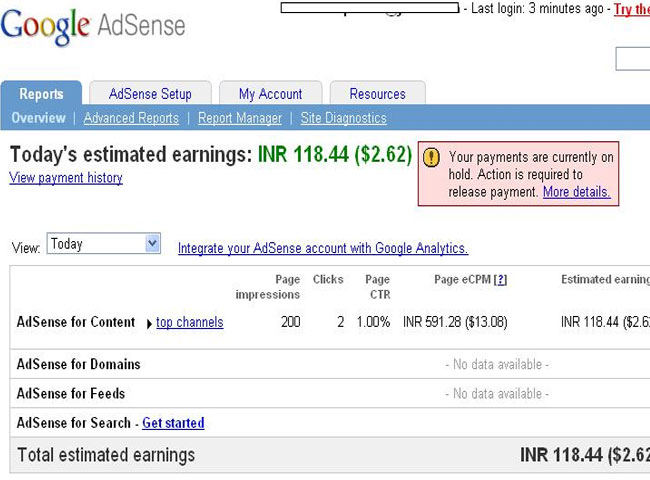Click the Google AdSense logo
Image resolution: width=650 pixels, height=480 pixels.
pos(93,26)
